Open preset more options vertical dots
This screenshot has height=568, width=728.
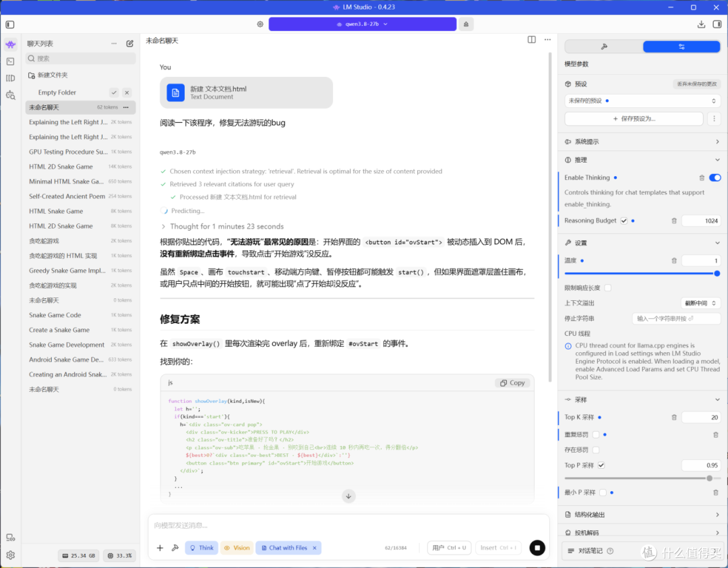[714, 119]
